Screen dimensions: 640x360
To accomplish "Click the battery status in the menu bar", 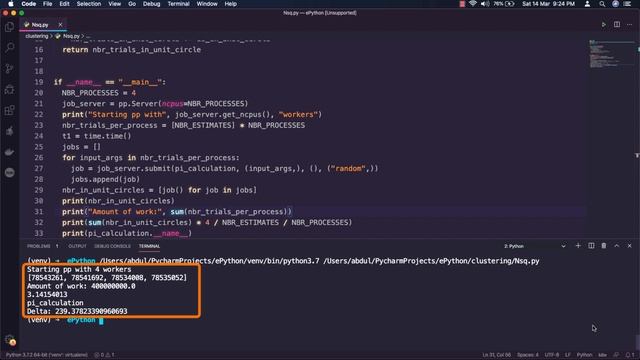I will tap(504, 4).
